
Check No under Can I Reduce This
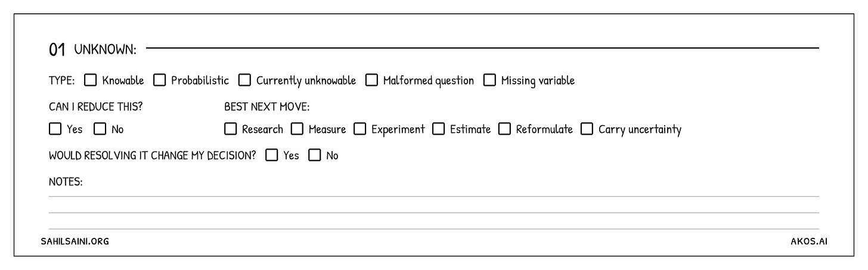point(100,129)
